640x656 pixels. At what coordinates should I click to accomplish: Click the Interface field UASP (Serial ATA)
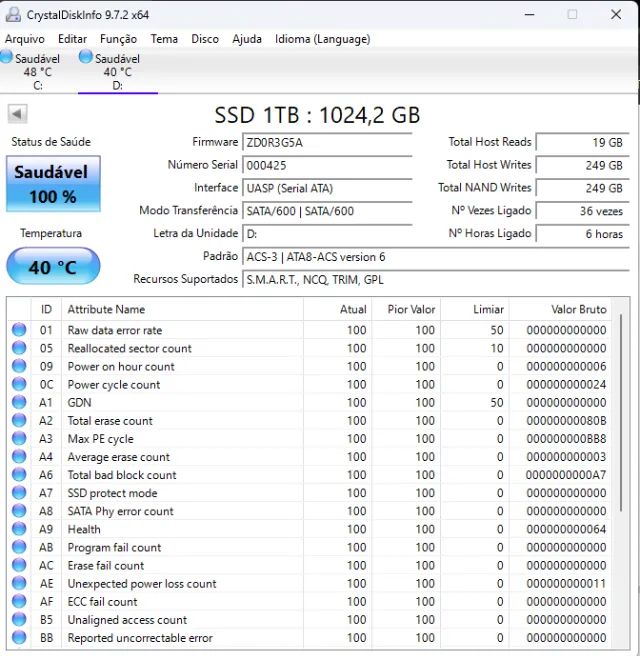327,188
